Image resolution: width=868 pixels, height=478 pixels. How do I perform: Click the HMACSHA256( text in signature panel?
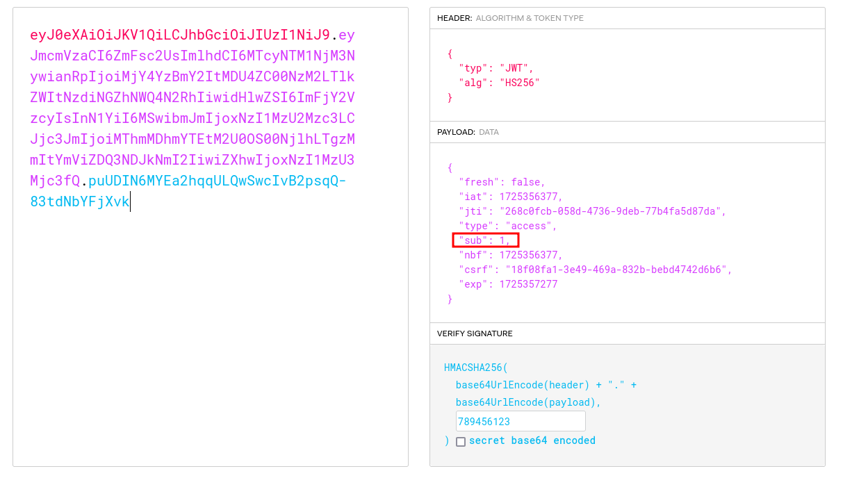(476, 368)
